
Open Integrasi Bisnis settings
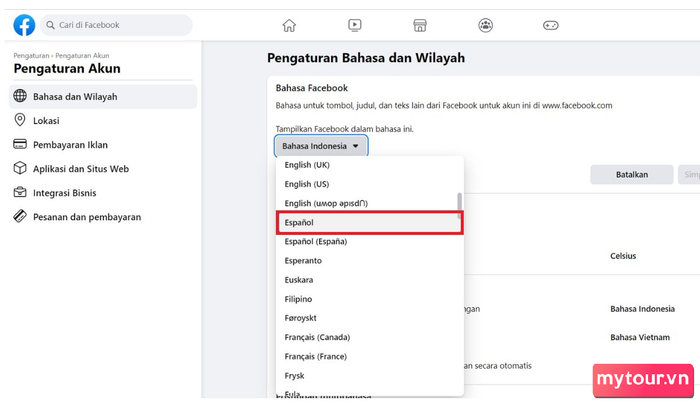[x=103, y=193]
